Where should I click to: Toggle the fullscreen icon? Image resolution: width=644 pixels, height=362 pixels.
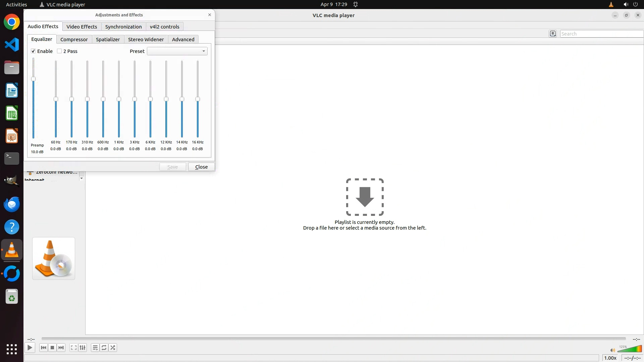(73, 348)
